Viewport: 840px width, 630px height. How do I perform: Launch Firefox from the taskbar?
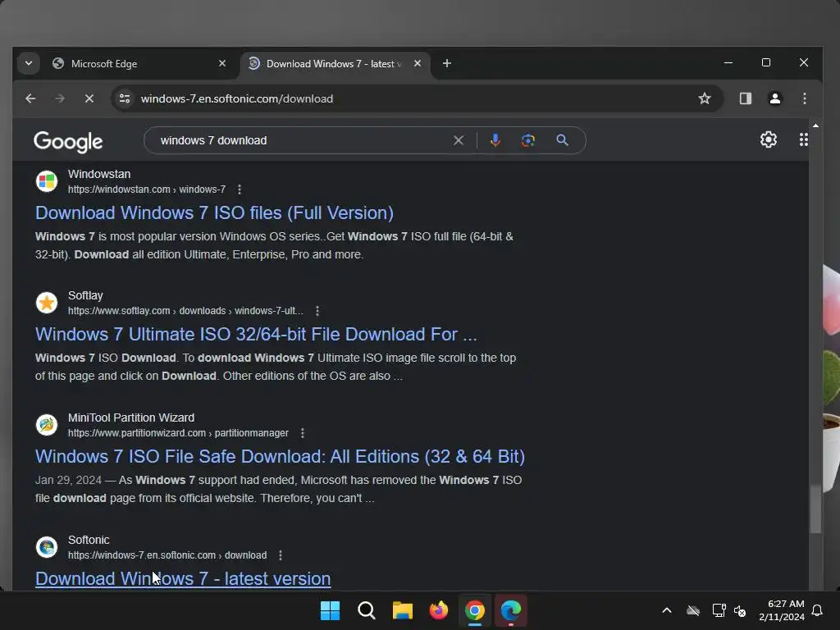point(439,610)
